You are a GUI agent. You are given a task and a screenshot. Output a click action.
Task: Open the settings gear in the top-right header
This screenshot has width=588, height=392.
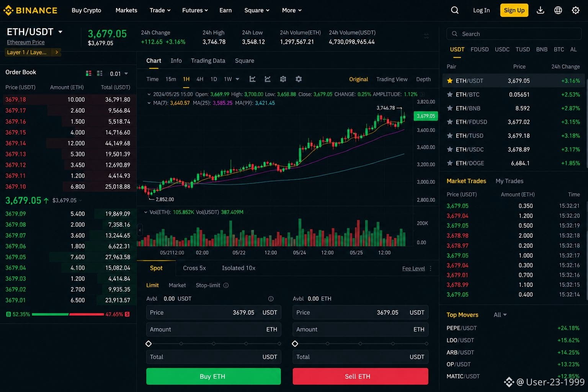[576, 10]
